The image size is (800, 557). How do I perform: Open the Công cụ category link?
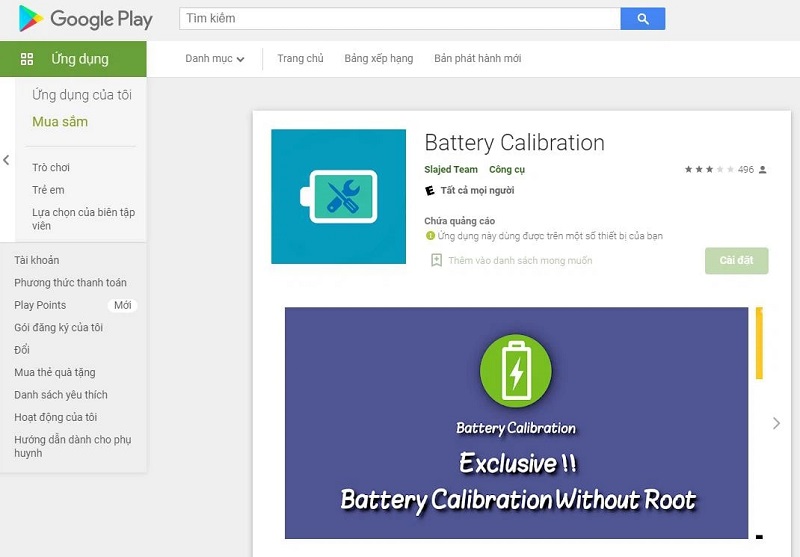pos(507,169)
